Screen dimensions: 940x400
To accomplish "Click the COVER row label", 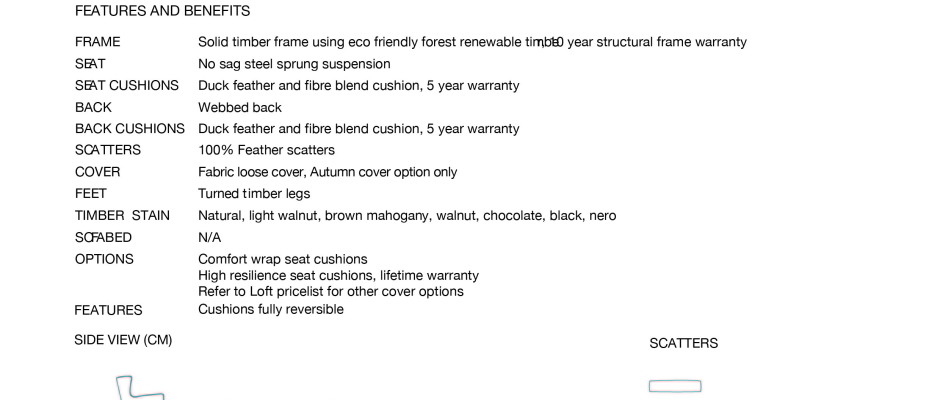I will tap(97, 172).
